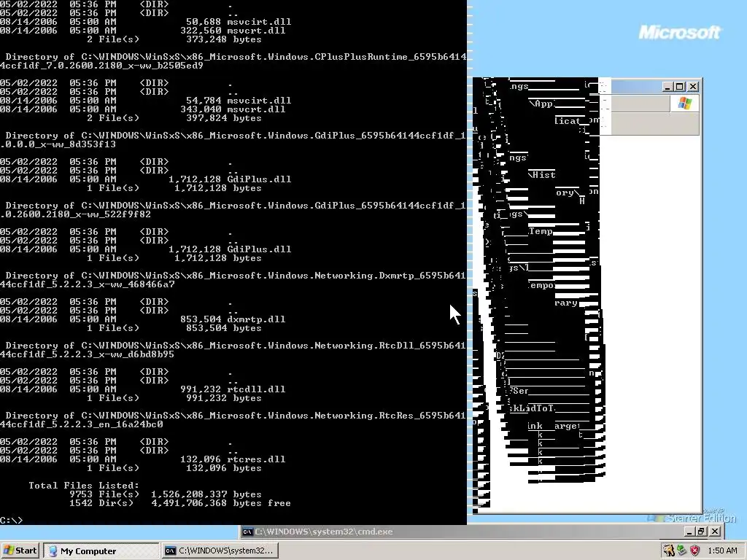This screenshot has height=560, width=747.
Task: Close the cmd.exe window
Action: coord(715,532)
